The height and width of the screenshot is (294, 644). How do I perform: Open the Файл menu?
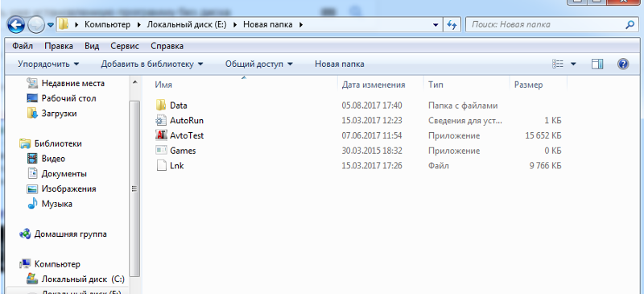pos(23,46)
